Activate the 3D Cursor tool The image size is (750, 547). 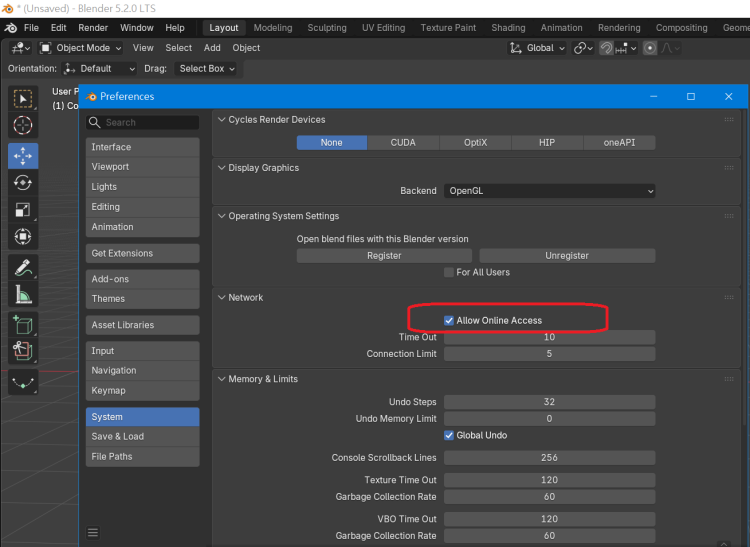(22, 125)
